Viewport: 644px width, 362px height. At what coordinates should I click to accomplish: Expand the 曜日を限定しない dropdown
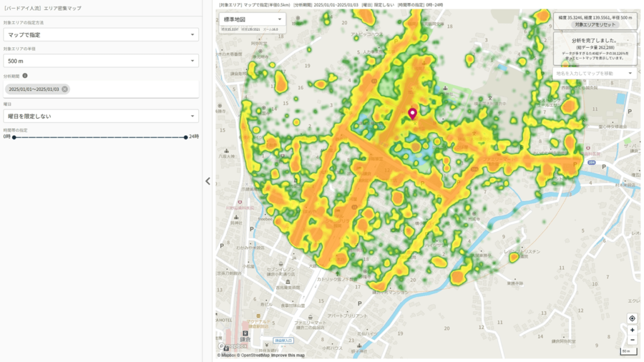101,116
